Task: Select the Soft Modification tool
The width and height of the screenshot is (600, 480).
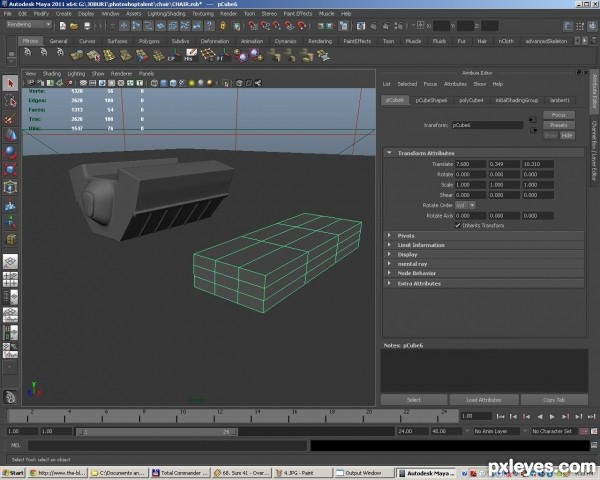Action: tap(10, 205)
